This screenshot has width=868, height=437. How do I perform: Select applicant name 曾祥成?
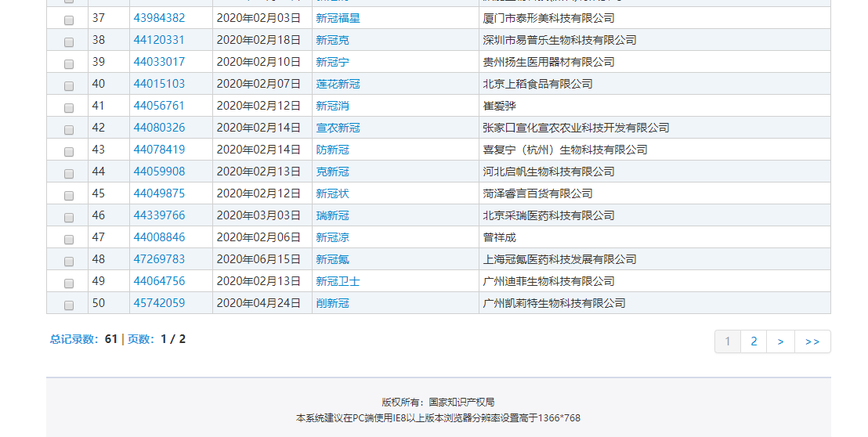click(499, 237)
